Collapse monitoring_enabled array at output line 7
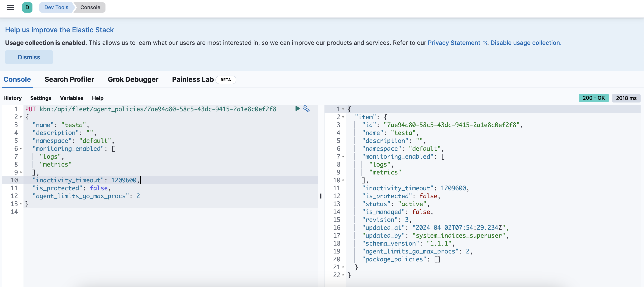 pos(343,157)
